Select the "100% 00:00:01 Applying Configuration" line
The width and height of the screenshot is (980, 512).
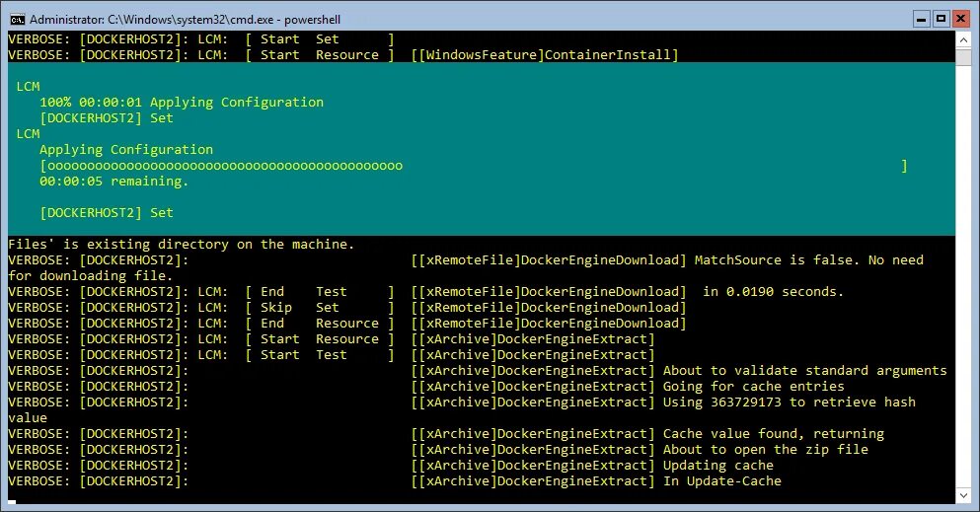[x=182, y=103]
